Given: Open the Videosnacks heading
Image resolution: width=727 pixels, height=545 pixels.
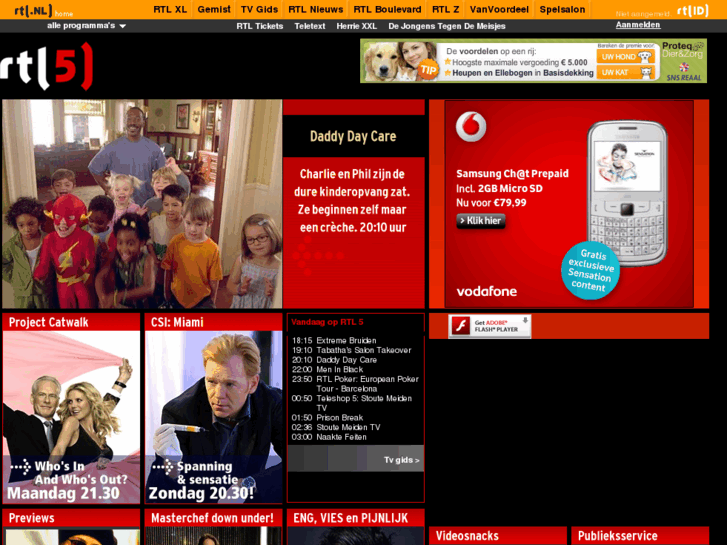Looking at the screenshot, I should click(x=467, y=536).
